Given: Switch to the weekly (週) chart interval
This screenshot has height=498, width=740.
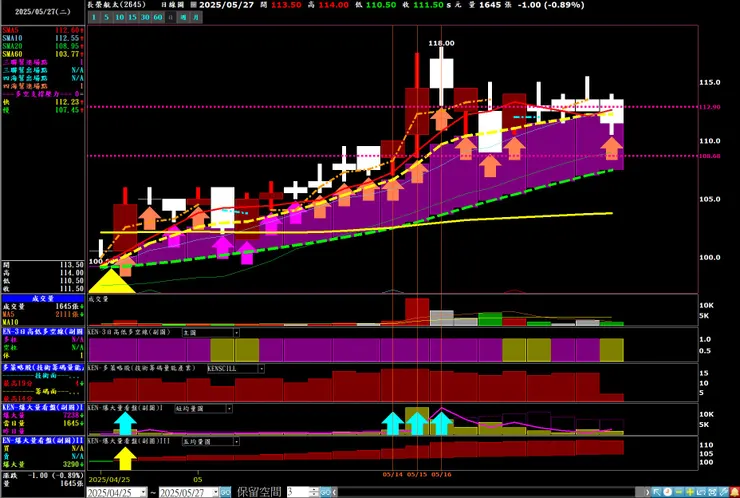Looking at the screenshot, I should coord(183,17).
